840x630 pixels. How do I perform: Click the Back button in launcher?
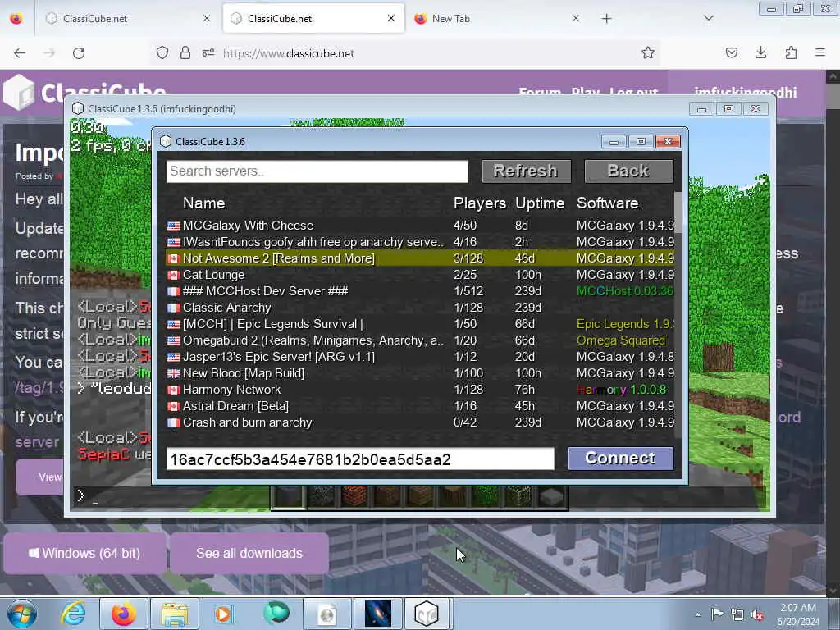629,171
